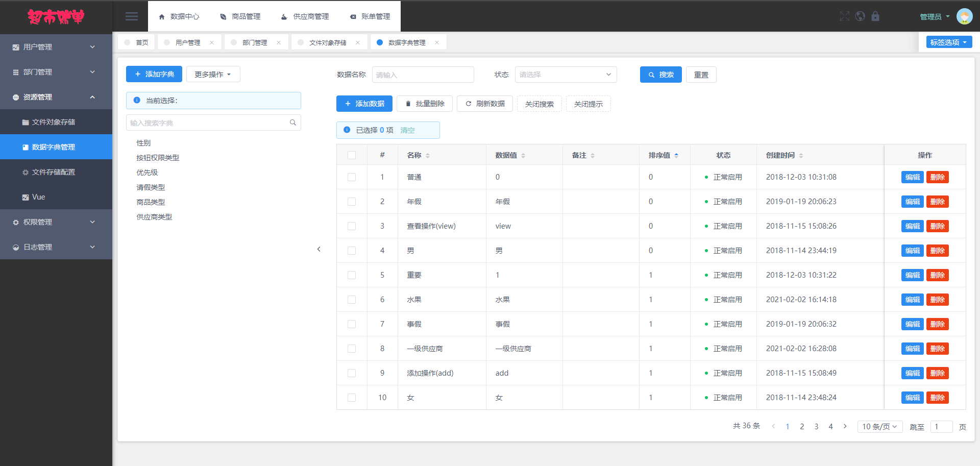Toggle the sidebar collapse hamburger icon

click(x=132, y=16)
